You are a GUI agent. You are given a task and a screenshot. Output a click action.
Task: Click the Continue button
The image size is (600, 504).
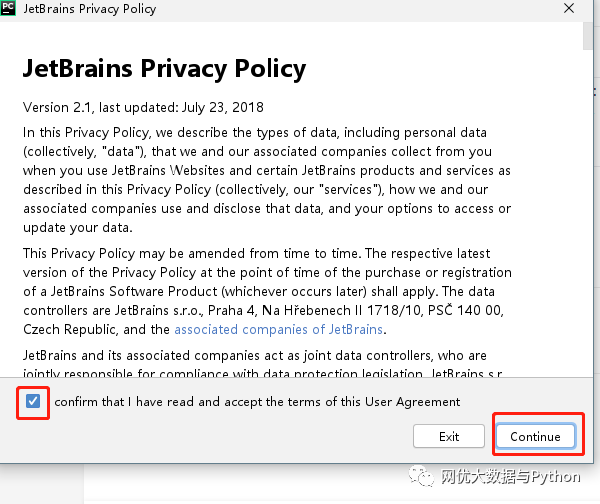coord(535,436)
